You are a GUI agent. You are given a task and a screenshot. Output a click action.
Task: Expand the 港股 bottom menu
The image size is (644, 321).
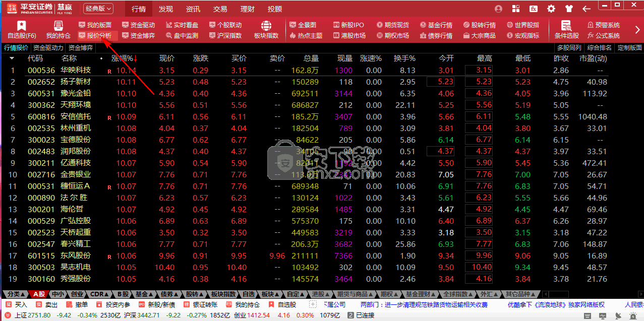pos(321,294)
